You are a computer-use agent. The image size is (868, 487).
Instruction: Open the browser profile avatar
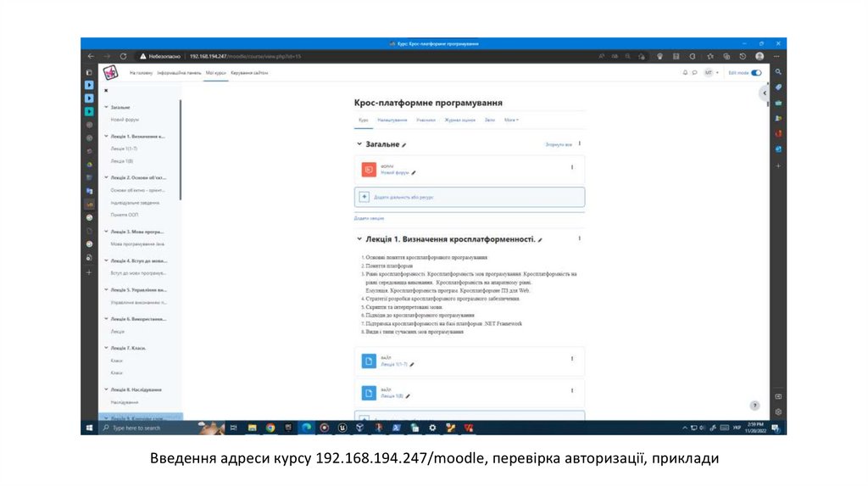coord(759,56)
